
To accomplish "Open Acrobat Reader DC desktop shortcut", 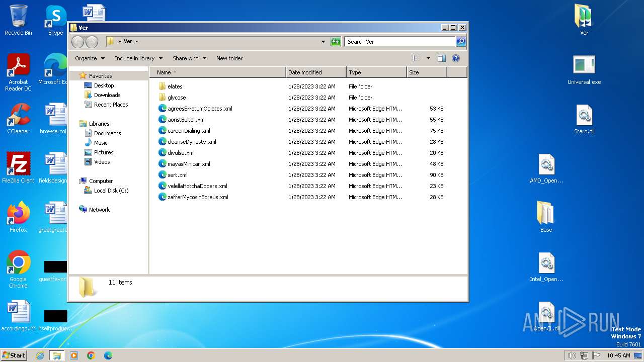I will (x=18, y=72).
